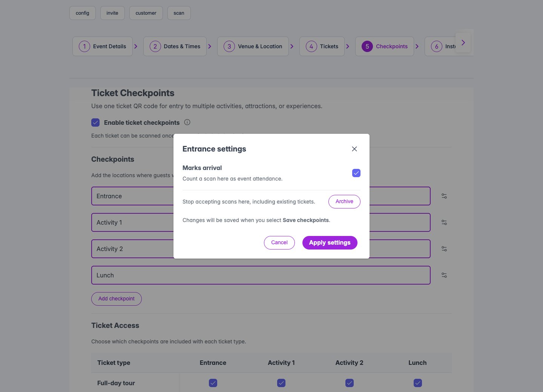Viewport: 543px width, 392px height.
Task: Go to step 3 Venue & Location
Action: (253, 46)
